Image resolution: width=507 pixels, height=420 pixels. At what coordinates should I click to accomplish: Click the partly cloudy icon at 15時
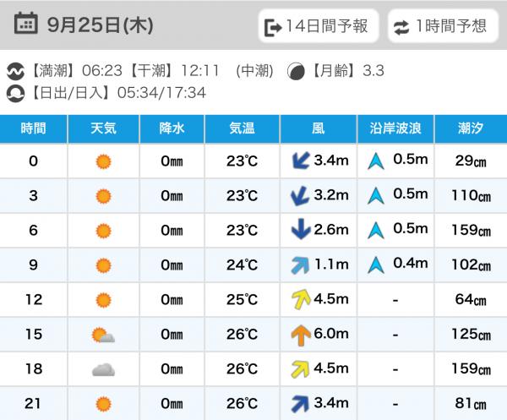tap(103, 335)
